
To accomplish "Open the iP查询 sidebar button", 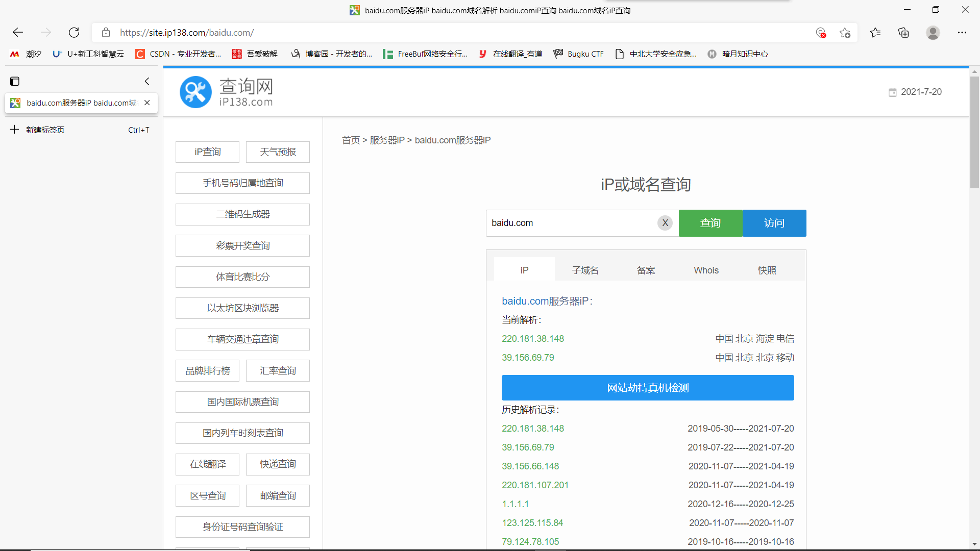I will 207,152.
